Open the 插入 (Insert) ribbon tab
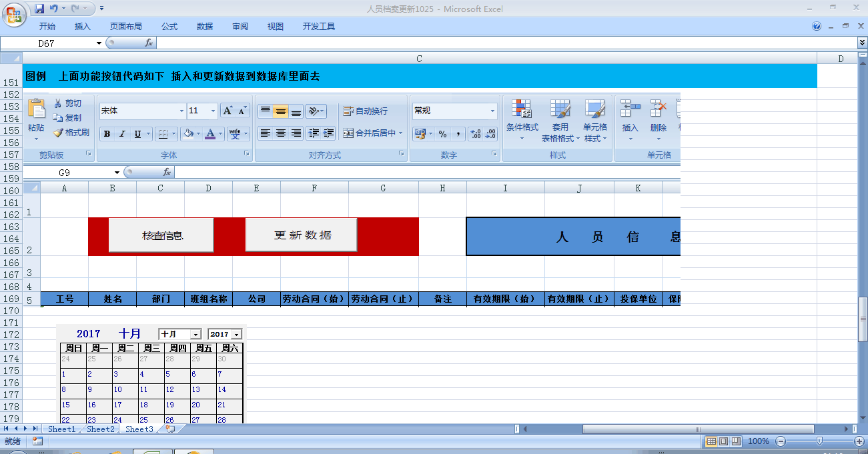868x454 pixels. (83, 27)
